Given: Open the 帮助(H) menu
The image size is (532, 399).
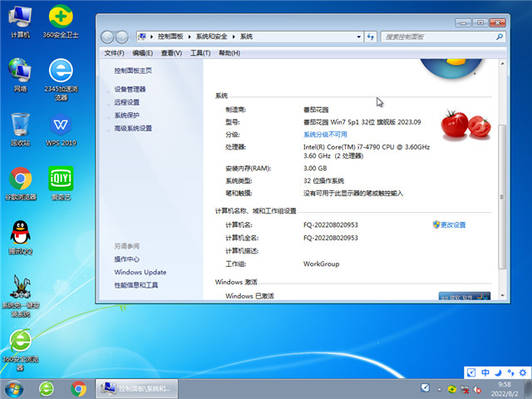Looking at the screenshot, I should pyautogui.click(x=229, y=53).
